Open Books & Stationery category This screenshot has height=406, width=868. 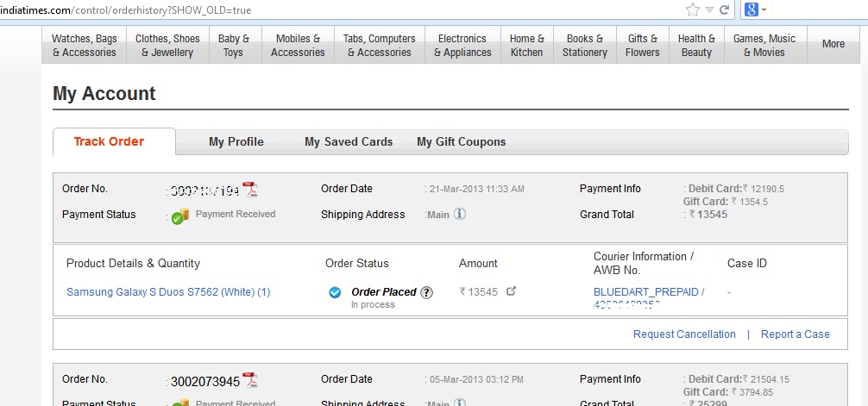point(585,46)
